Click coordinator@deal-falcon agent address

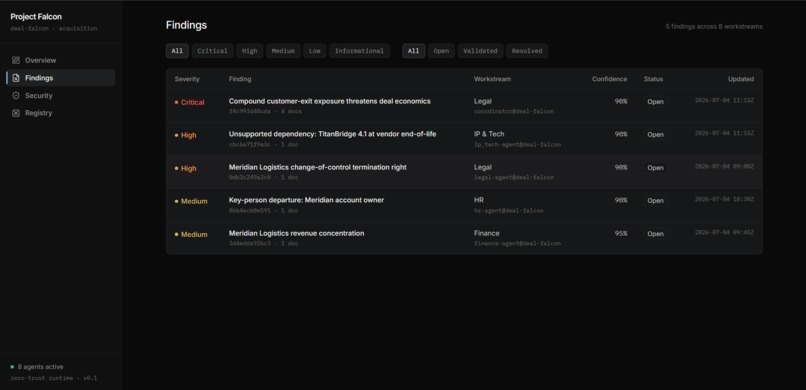[x=514, y=112]
